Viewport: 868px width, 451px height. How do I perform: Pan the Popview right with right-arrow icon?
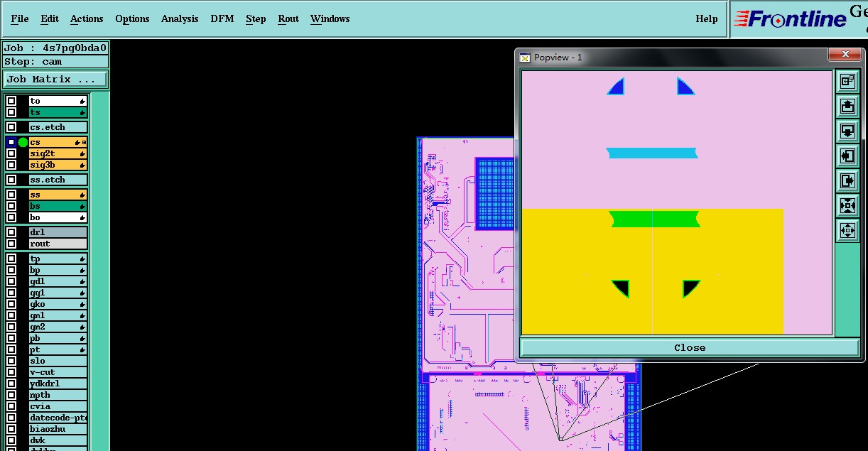click(847, 180)
